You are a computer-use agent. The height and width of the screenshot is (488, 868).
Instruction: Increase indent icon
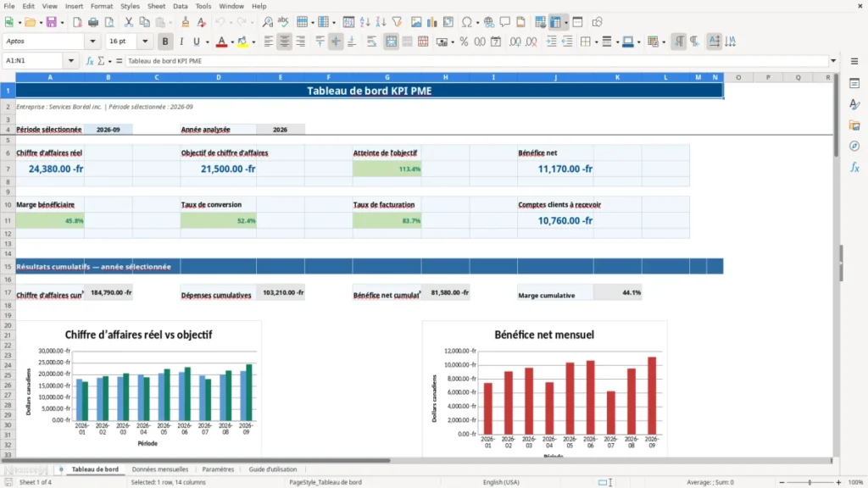tap(551, 42)
